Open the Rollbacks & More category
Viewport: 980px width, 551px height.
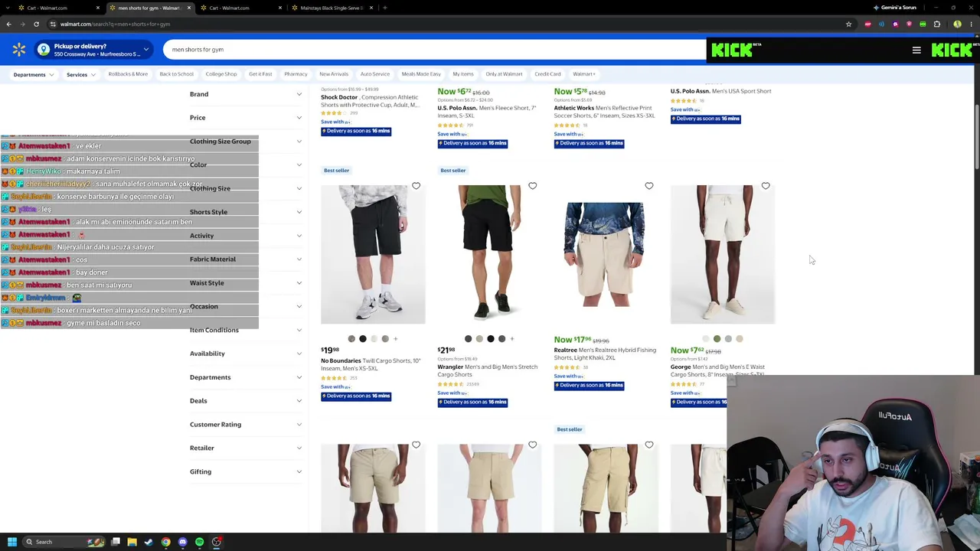(128, 74)
